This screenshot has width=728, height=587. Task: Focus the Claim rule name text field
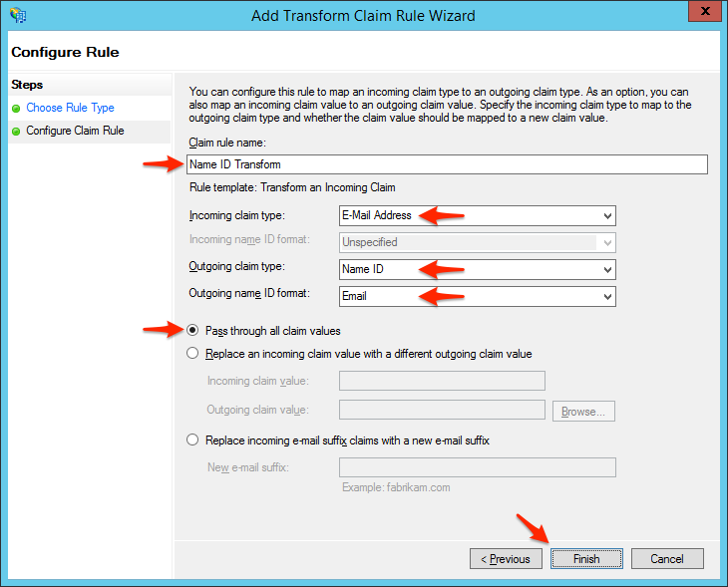447,164
